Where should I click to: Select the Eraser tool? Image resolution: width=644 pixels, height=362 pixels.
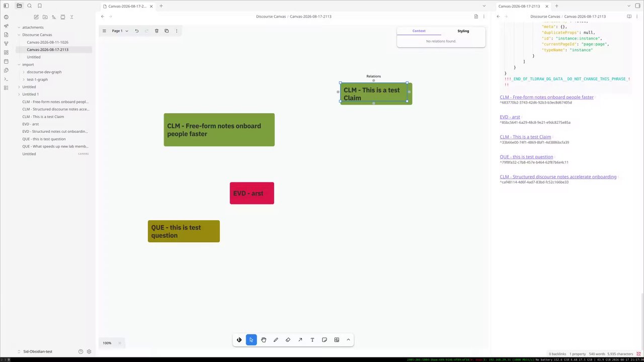tap(288, 340)
